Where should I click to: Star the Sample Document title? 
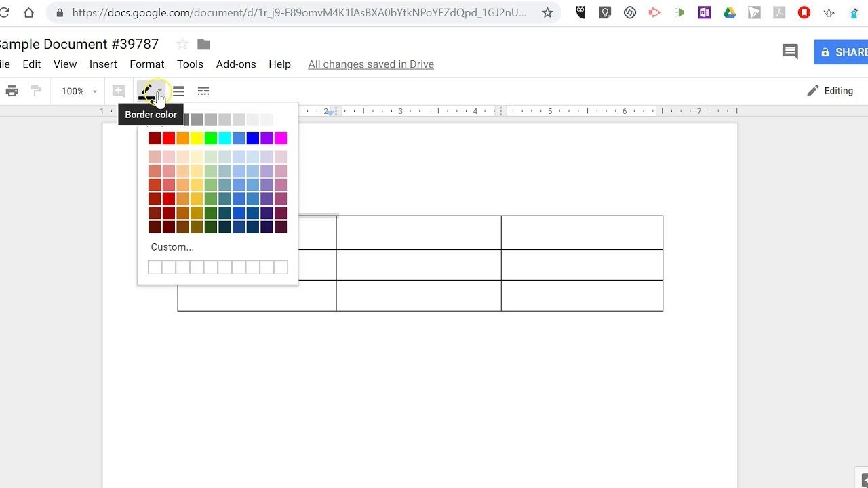tap(182, 44)
